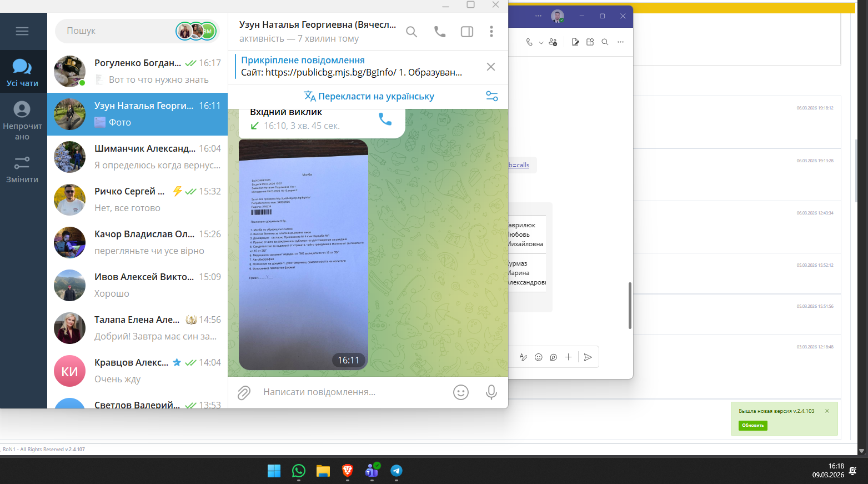
Task: Click the Обновить update button
Action: pyautogui.click(x=753, y=425)
